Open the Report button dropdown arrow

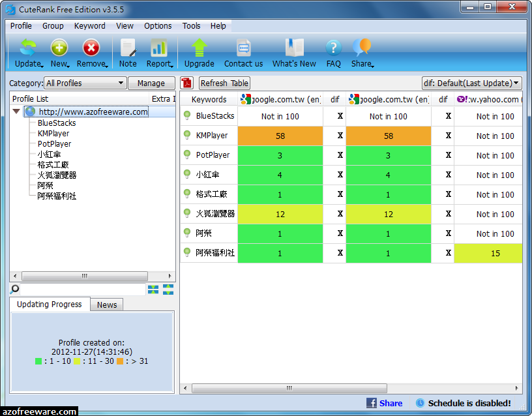172,67
